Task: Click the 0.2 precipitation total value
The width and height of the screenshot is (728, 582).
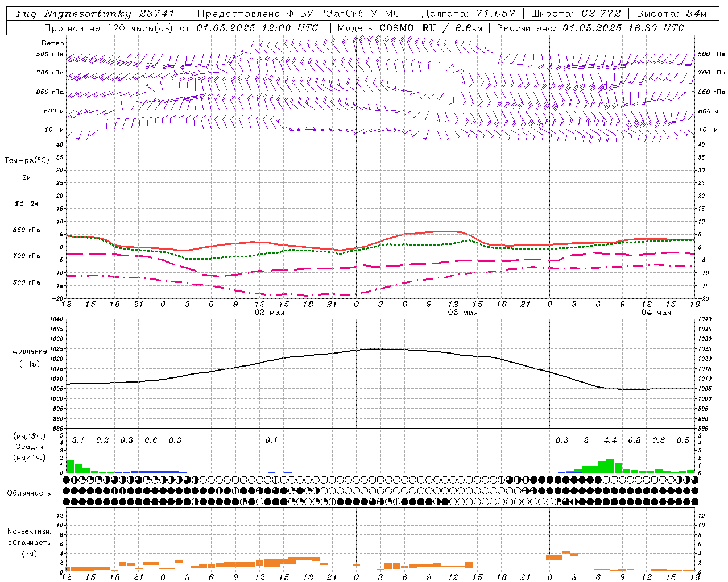Action: pyautogui.click(x=102, y=440)
